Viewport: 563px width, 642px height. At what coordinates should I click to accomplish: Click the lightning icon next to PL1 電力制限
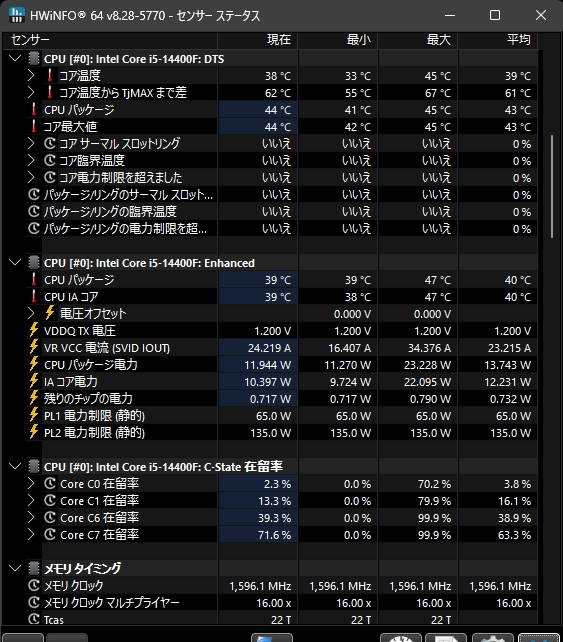[x=34, y=416]
